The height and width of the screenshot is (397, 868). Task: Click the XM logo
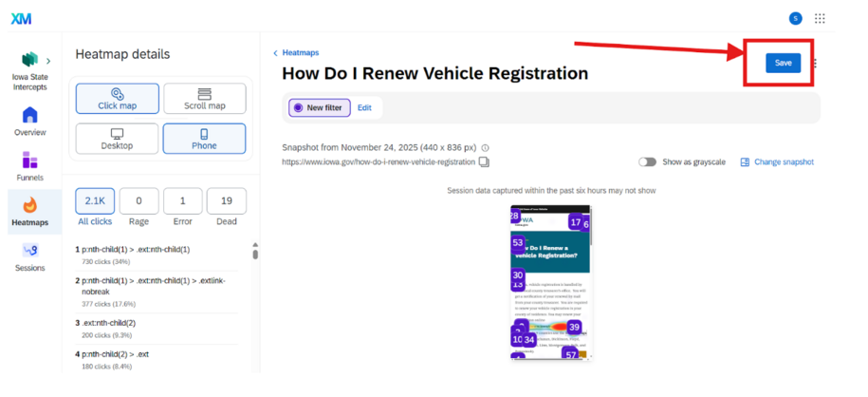pyautogui.click(x=20, y=18)
